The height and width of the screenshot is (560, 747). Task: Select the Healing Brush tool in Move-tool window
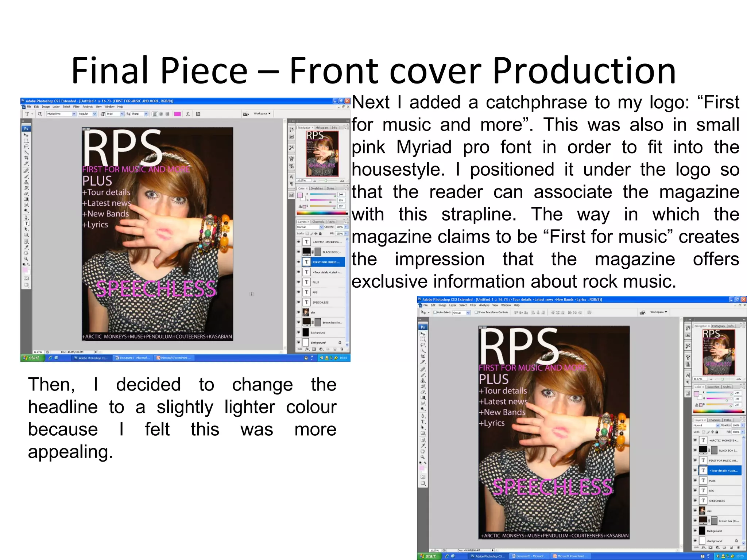423,369
